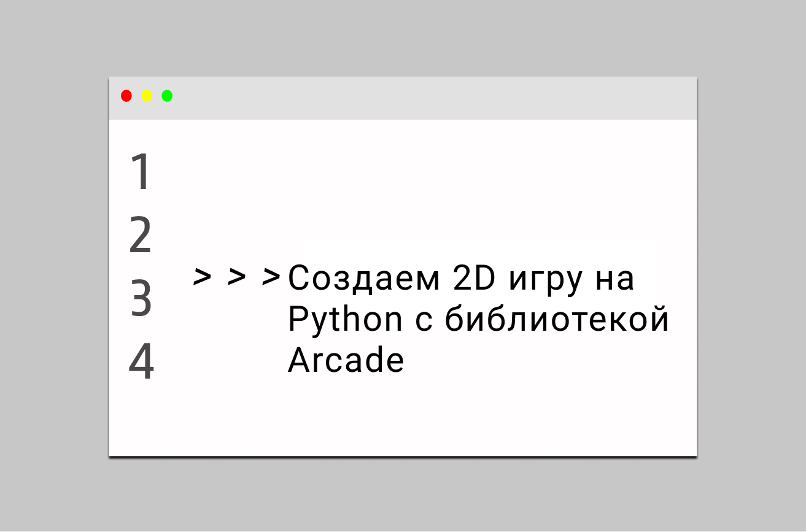Select line number 1
This screenshot has height=532, width=806.
[141, 172]
